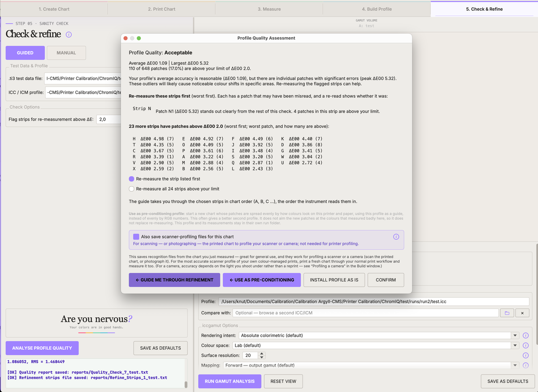
Task: Click Save As Defaults beside Analyse Profile Quality
Action: tap(161, 348)
